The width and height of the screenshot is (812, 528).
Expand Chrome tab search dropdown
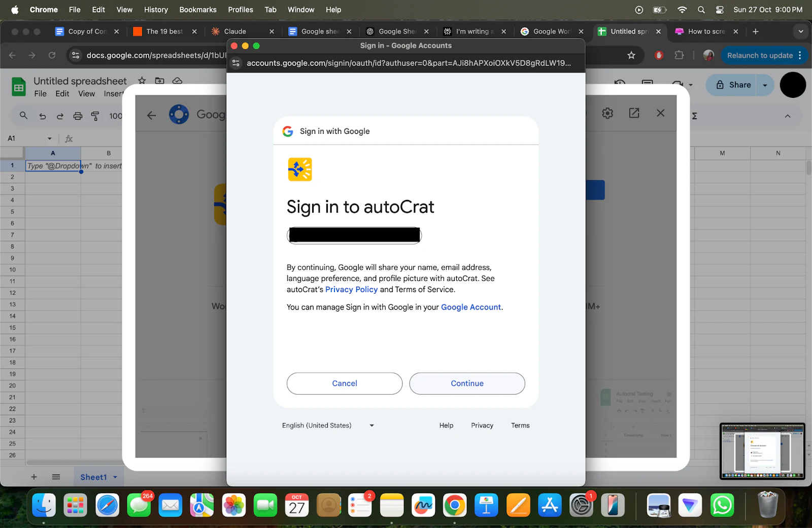click(801, 31)
